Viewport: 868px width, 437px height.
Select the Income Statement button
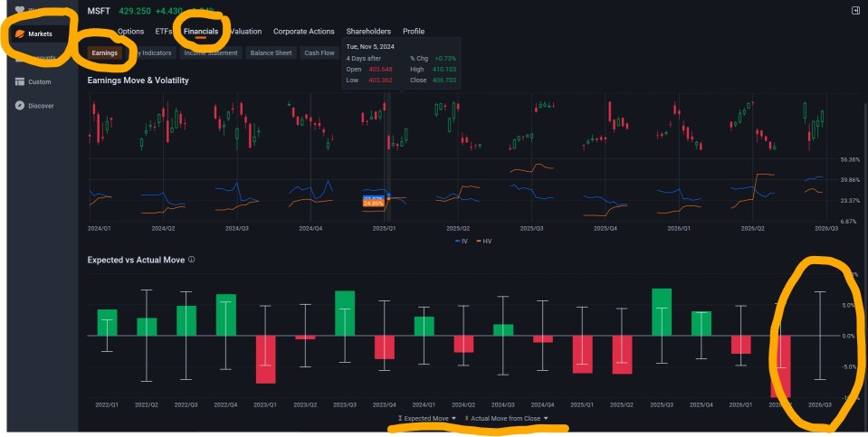click(x=211, y=53)
